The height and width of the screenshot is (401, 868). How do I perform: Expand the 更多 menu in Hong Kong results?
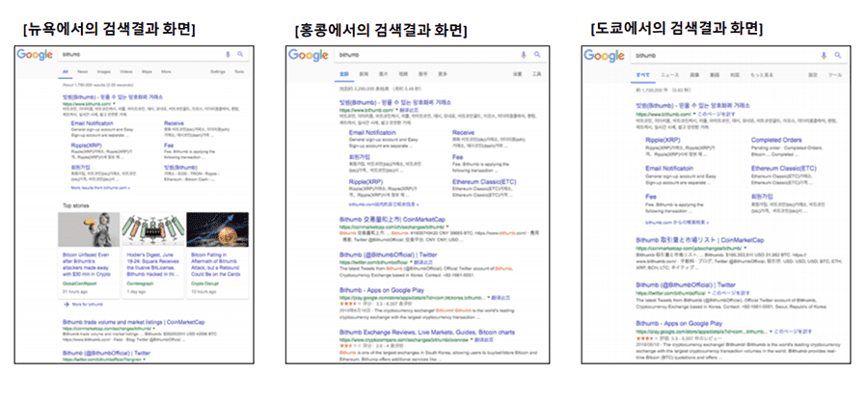[x=443, y=73]
